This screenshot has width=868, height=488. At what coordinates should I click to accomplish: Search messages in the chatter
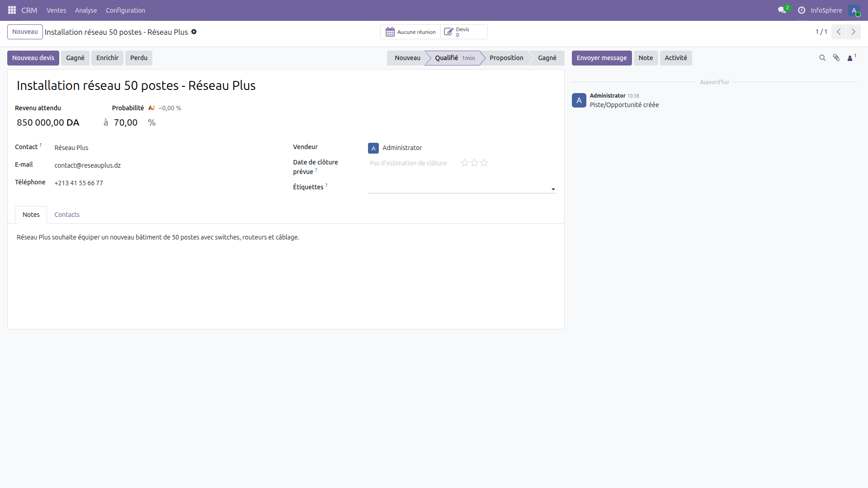[822, 58]
